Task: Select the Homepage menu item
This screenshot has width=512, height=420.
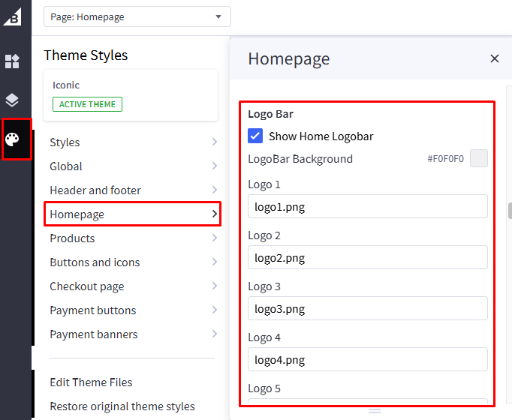Action: pos(133,214)
